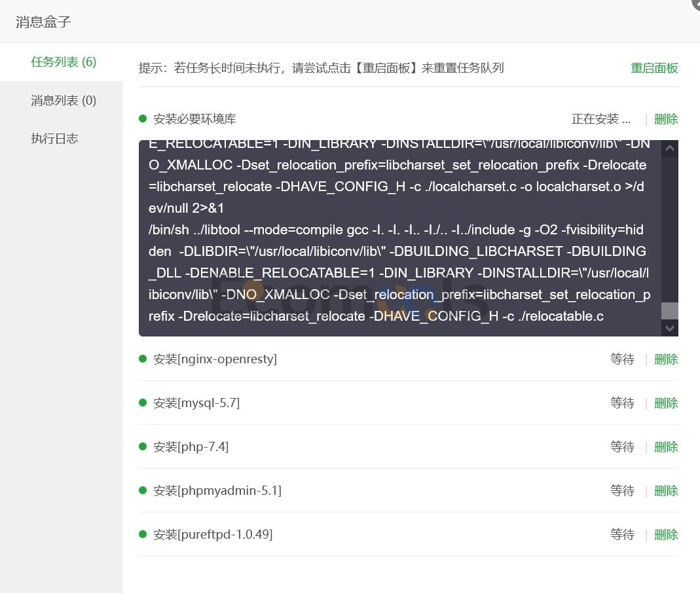Click the 消息盒子 dialog title

(43, 22)
